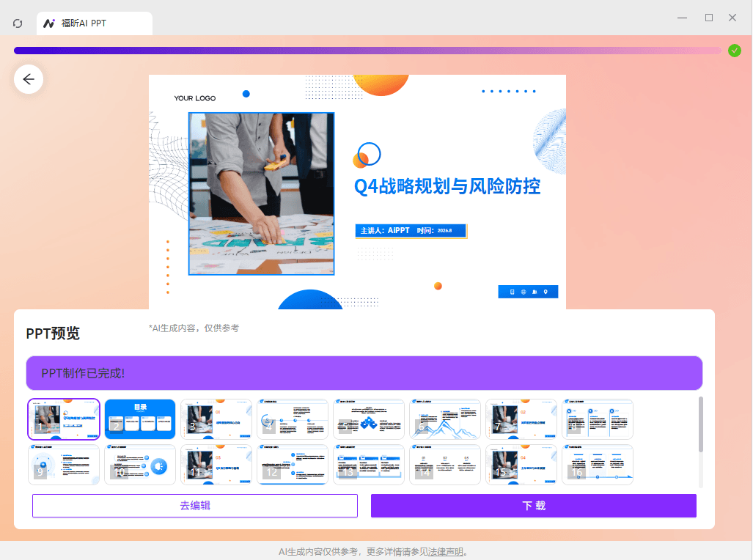This screenshot has height=560, width=753.
Task: Click the 主讲人: AIPPT presenter label
Action: point(385,231)
